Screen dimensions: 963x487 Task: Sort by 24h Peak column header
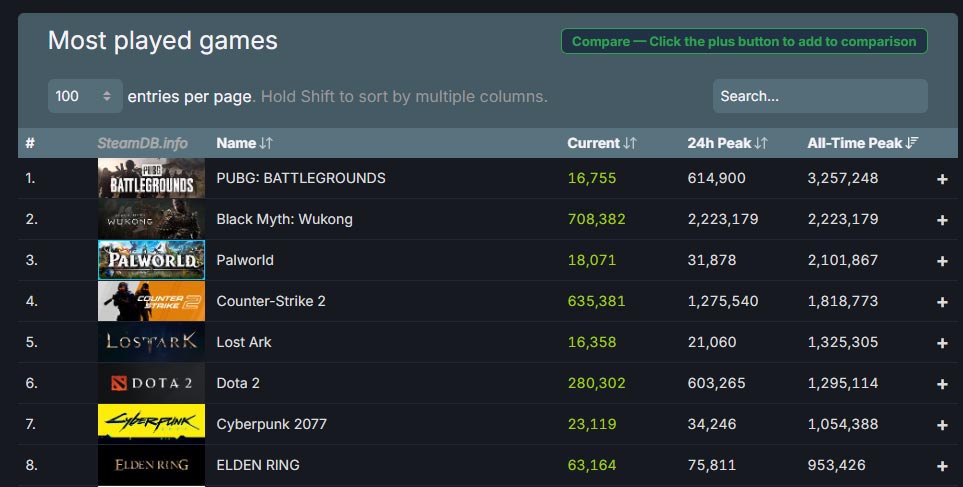coord(727,143)
